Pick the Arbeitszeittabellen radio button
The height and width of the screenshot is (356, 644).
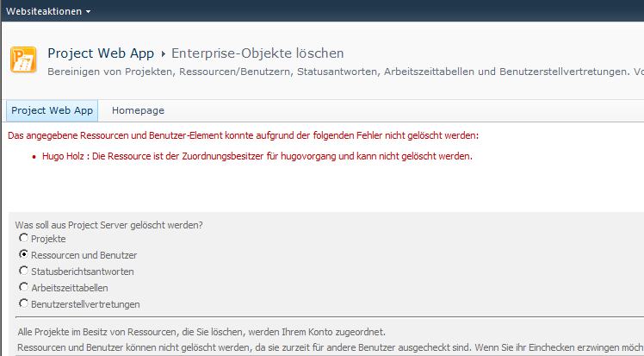(x=23, y=287)
